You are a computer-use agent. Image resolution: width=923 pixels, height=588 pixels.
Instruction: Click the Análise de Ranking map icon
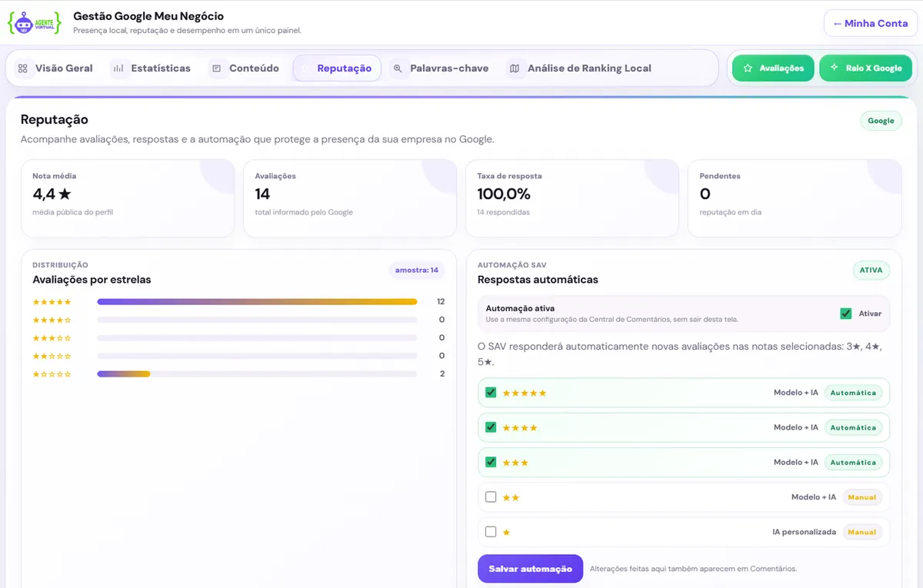(514, 68)
